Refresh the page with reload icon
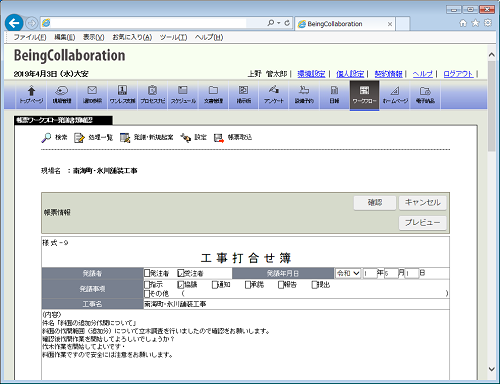 287,23
